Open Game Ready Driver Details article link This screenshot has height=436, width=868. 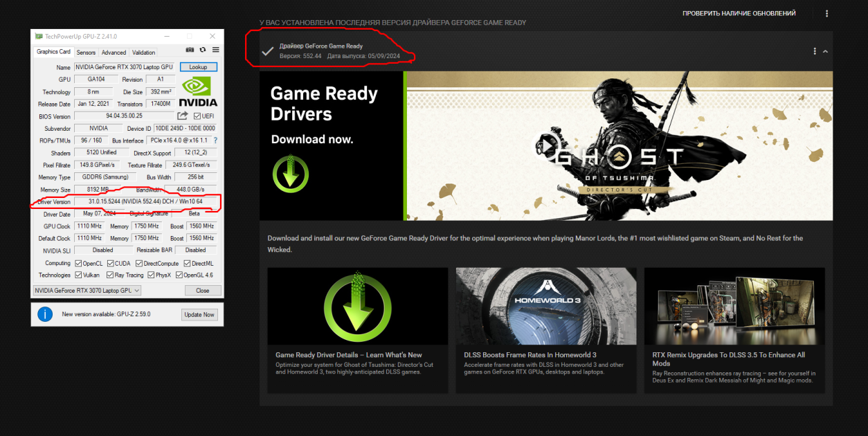349,355
